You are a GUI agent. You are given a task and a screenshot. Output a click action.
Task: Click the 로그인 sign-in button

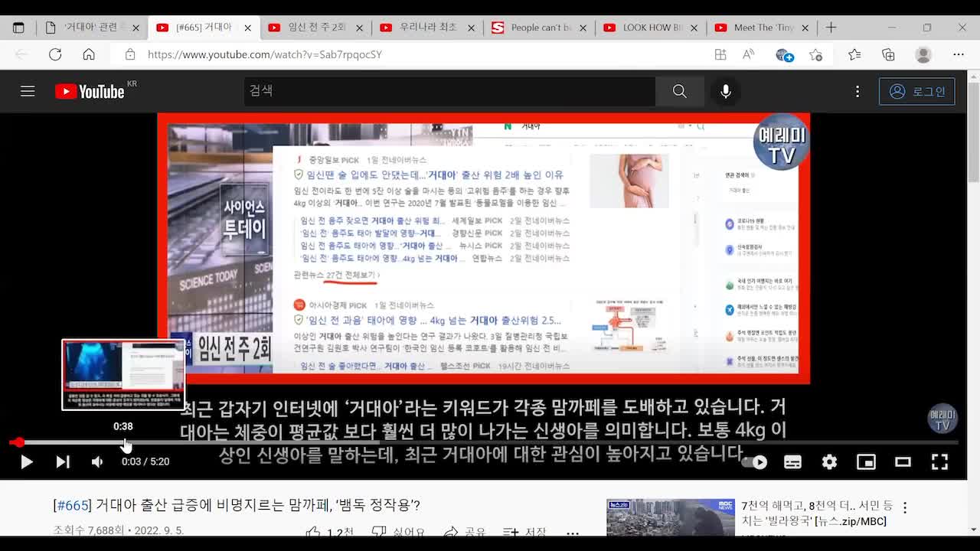pyautogui.click(x=916, y=91)
